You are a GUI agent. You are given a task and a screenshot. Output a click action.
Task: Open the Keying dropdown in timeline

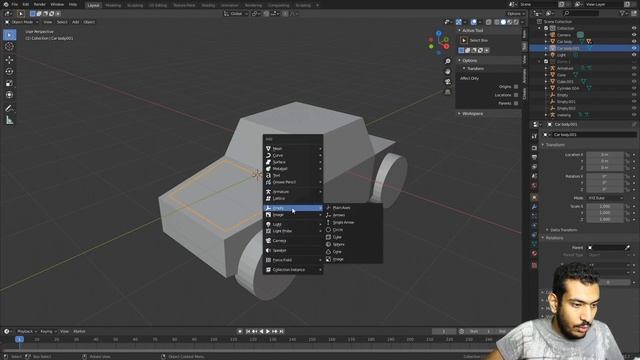49,331
